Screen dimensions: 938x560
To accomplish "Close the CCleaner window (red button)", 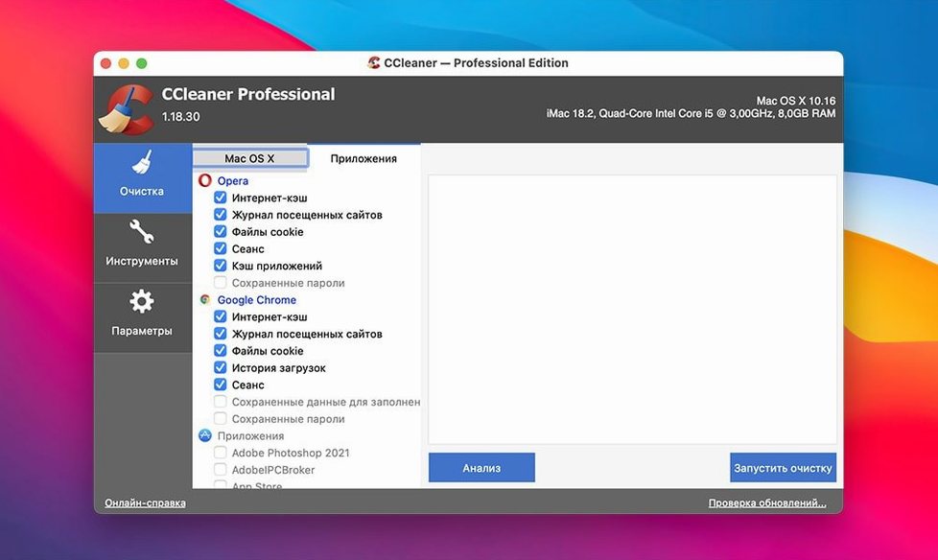I will (106, 63).
